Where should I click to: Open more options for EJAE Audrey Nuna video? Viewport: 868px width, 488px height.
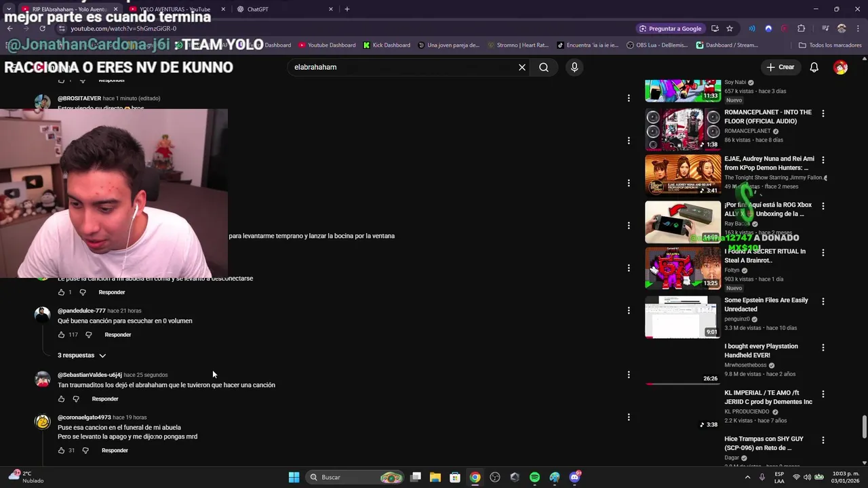pyautogui.click(x=823, y=160)
